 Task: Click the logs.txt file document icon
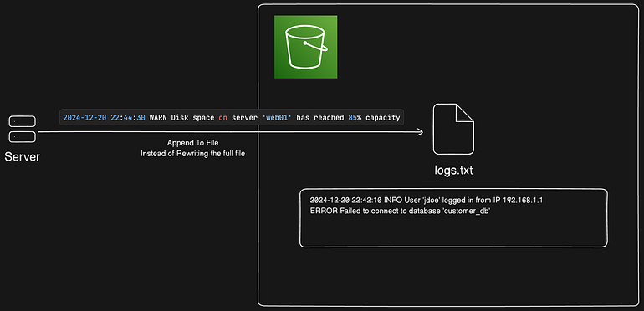tap(453, 130)
